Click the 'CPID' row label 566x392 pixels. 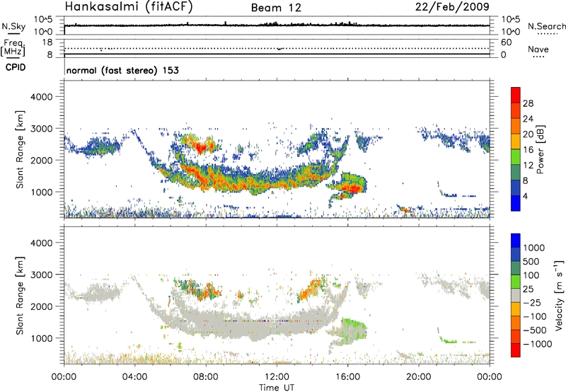(x=16, y=67)
